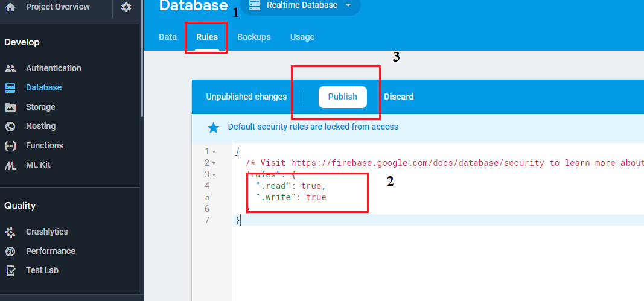The image size is (644, 301).
Task: Click "Default security rules are locked from access" notice
Action: 313,127
